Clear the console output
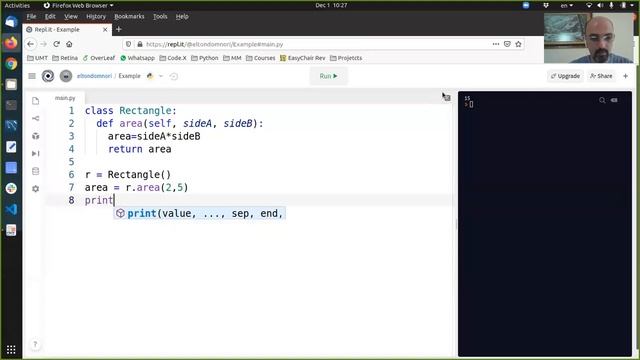 (614, 100)
